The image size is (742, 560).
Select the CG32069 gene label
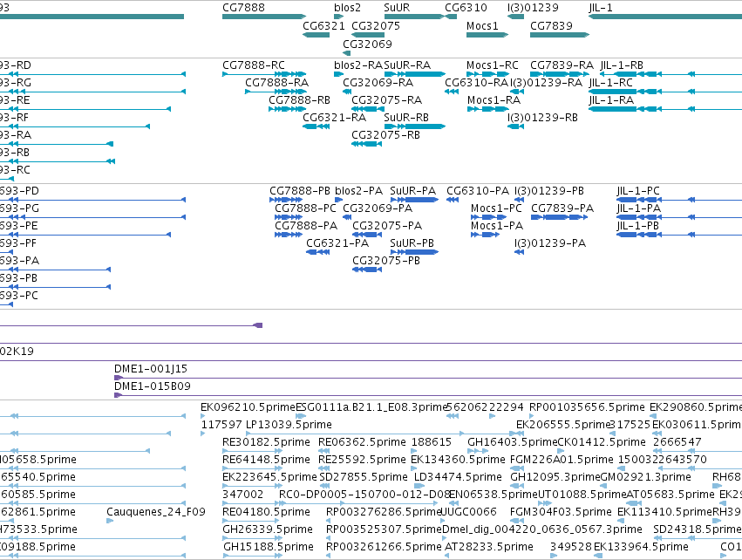367,44
